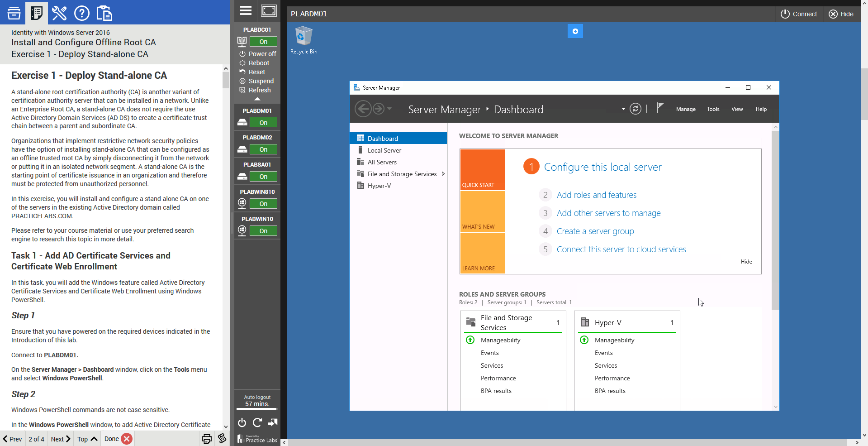The width and height of the screenshot is (868, 446).
Task: Toggle the PLABDM02 On power button
Action: click(x=263, y=149)
